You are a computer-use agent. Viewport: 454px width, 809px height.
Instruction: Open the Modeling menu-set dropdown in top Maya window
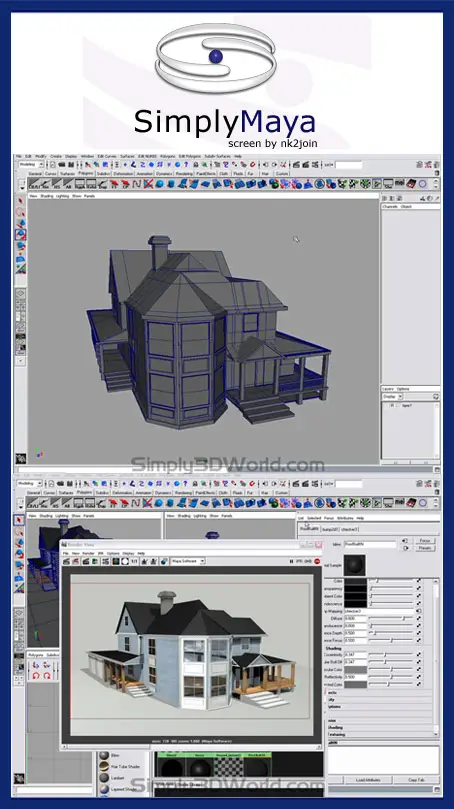30,165
